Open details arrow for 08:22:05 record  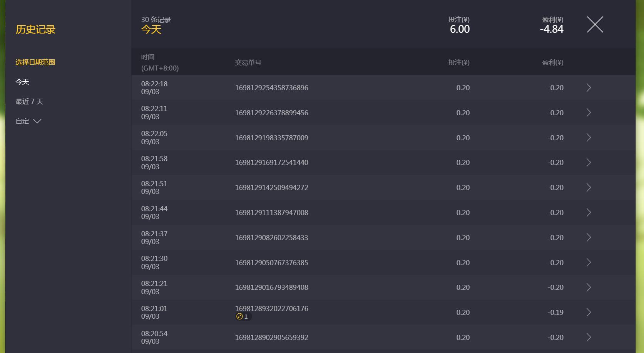[589, 138]
